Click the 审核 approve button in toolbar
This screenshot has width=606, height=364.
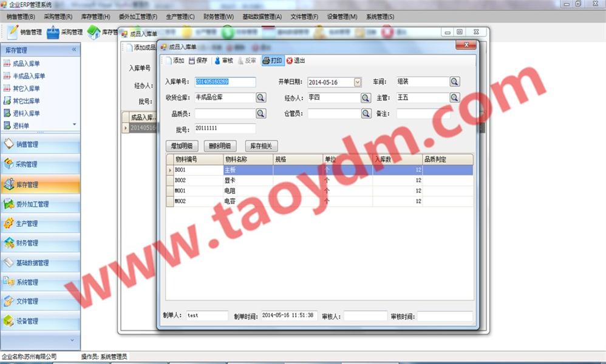(224, 61)
